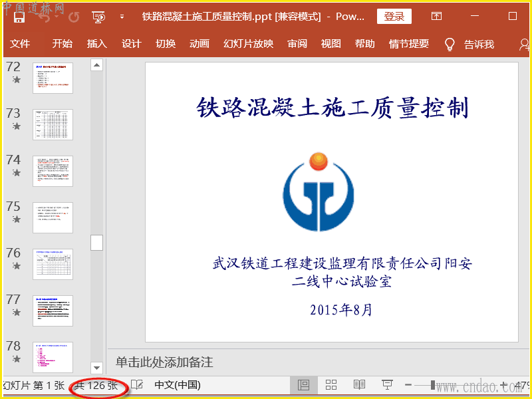Click animation star under slide 77
This screenshot has height=399, width=532.
(16, 312)
